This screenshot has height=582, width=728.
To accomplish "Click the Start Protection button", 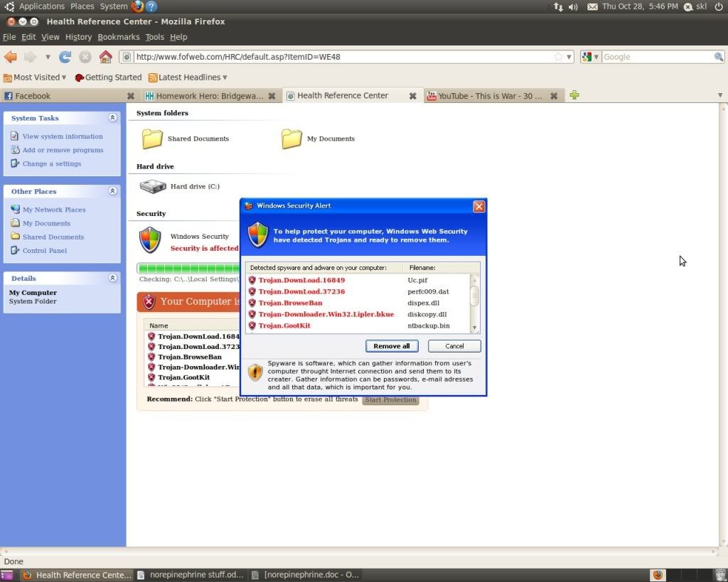I will tap(390, 399).
